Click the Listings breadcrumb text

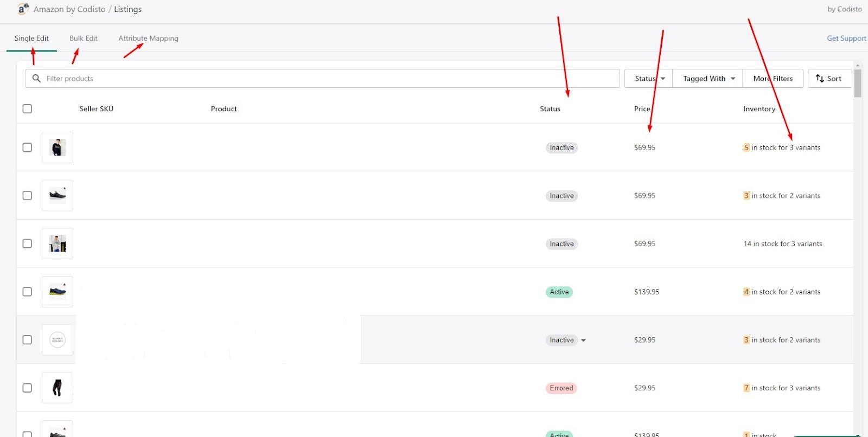127,9
